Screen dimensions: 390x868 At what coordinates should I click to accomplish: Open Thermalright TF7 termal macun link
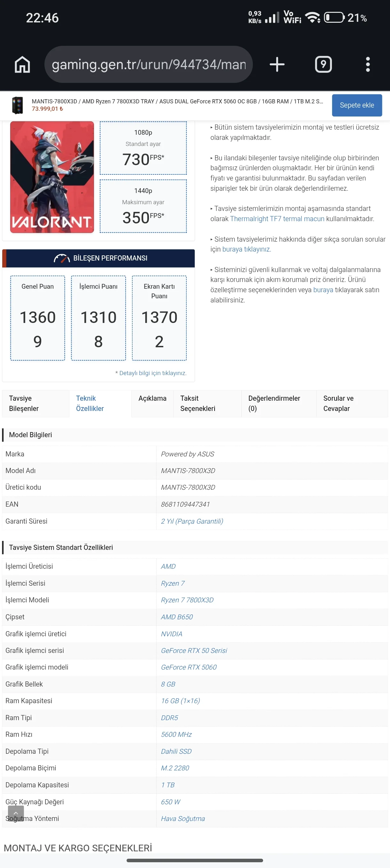tap(277, 219)
